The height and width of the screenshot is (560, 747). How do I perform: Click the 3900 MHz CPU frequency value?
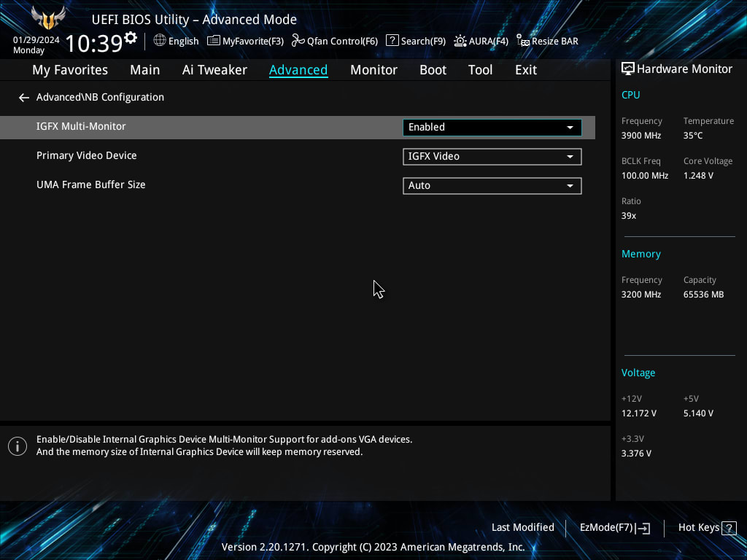pyautogui.click(x=640, y=136)
